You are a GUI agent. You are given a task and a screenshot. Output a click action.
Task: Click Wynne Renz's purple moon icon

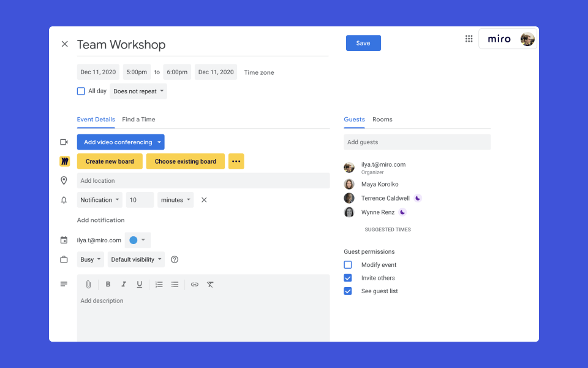402,212
